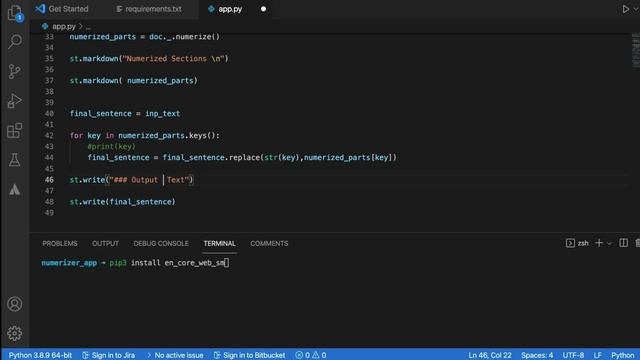Image resolution: width=640 pixels, height=360 pixels.
Task: Add a new terminal with plus icon
Action: pyautogui.click(x=599, y=243)
